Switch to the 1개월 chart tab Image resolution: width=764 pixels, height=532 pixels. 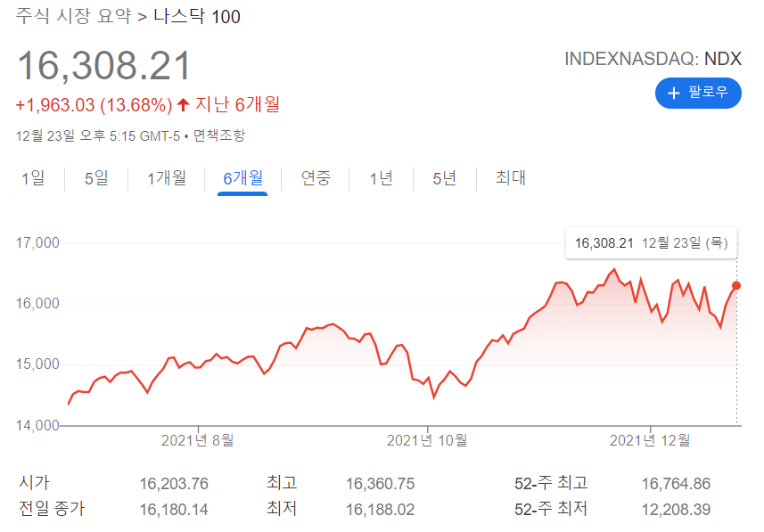click(167, 178)
